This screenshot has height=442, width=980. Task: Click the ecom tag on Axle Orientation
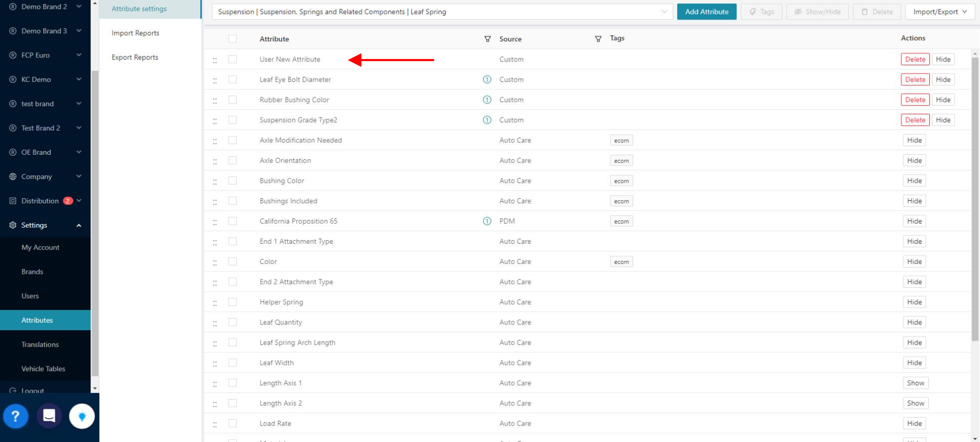click(x=621, y=161)
